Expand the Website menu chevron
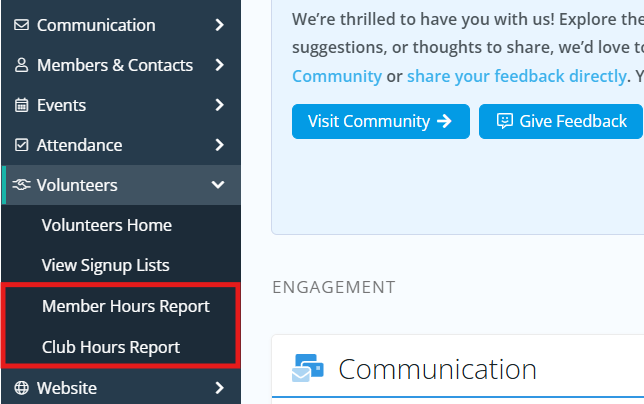 click(220, 388)
